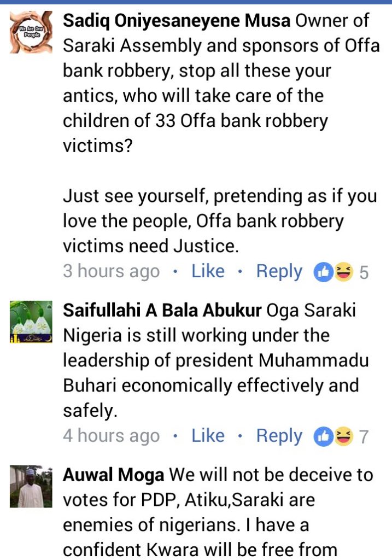
Task: View the 5 reactions on Sadiq's comment
Action: click(364, 272)
